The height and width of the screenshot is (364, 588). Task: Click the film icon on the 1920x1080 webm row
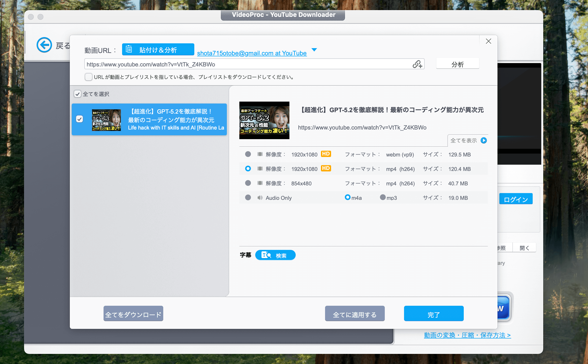pos(260,154)
